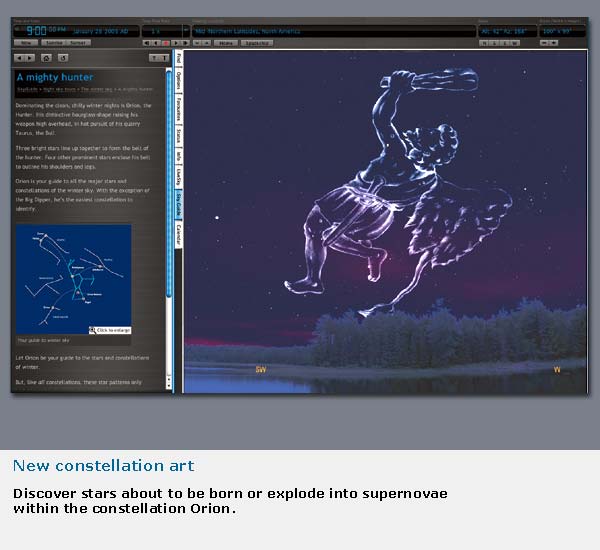600x550 pixels.
Task: Open the time flow rate dropdown
Action: [186, 30]
